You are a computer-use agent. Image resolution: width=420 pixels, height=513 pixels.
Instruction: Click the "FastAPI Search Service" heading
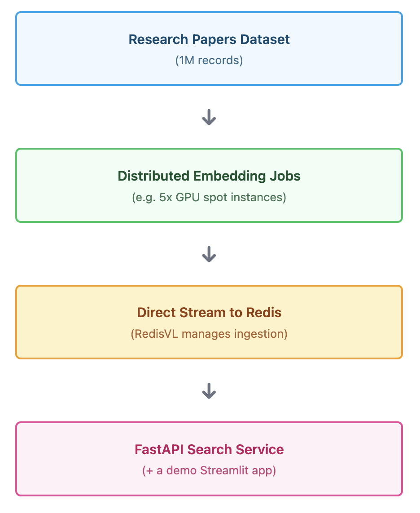(x=209, y=450)
